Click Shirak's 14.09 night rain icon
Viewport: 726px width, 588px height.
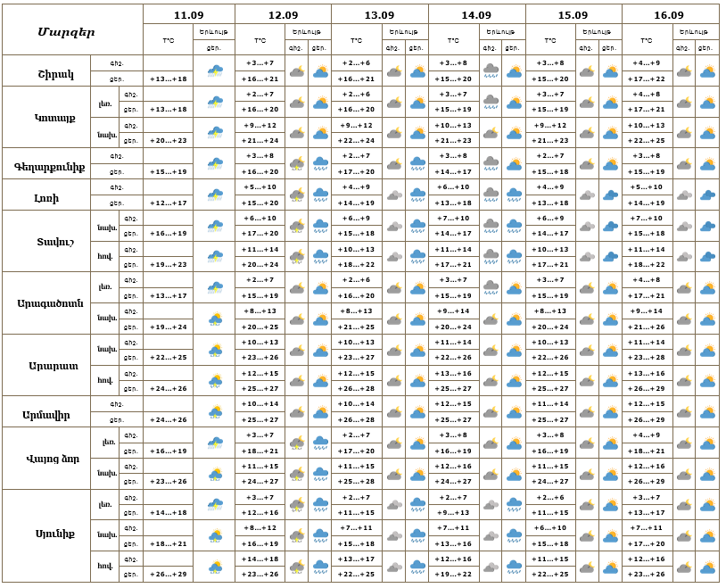(491, 70)
